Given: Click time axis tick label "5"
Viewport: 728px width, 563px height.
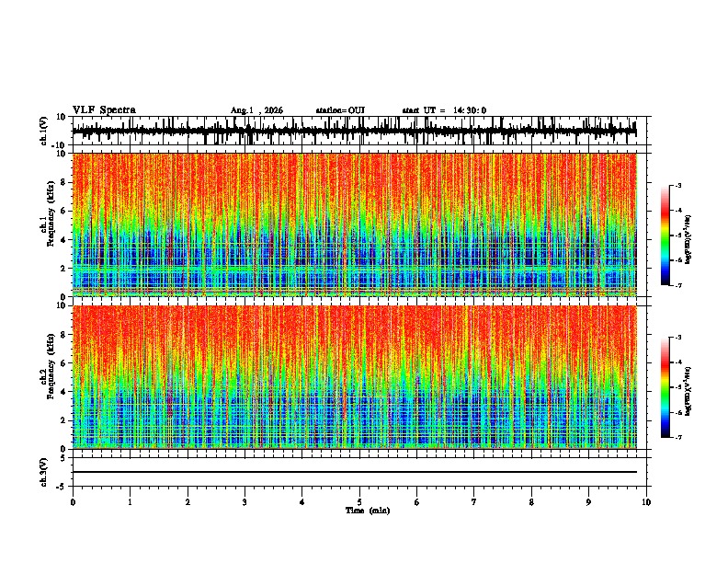Looking at the screenshot, I should click(x=359, y=502).
